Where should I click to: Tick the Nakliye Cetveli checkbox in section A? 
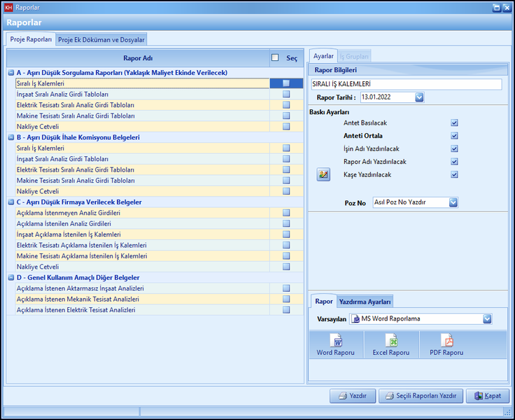point(286,127)
